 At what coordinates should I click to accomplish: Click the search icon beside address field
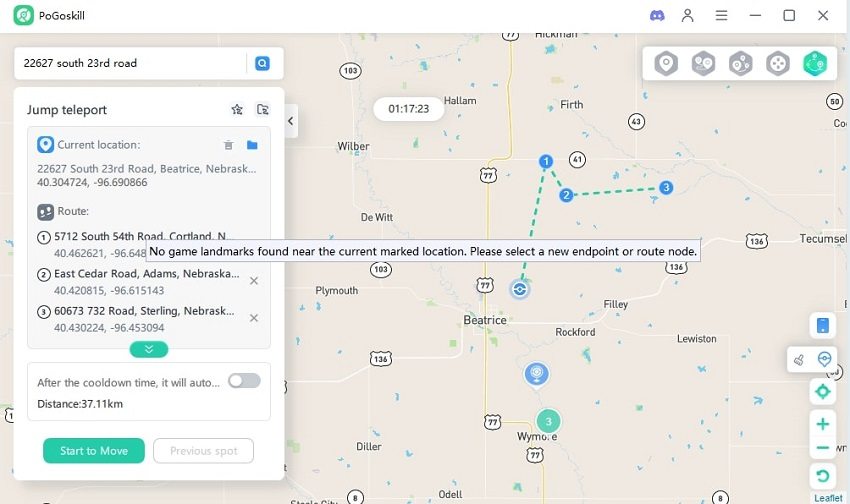[262, 63]
